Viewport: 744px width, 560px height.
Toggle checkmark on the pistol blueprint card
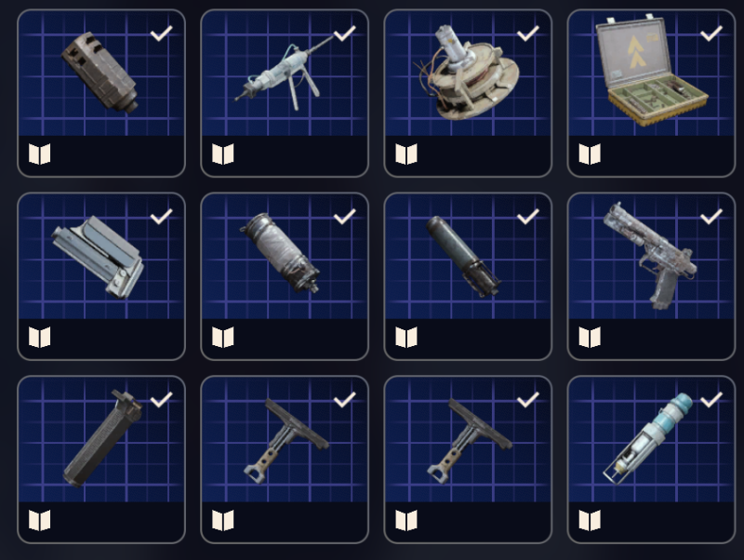pos(711,217)
